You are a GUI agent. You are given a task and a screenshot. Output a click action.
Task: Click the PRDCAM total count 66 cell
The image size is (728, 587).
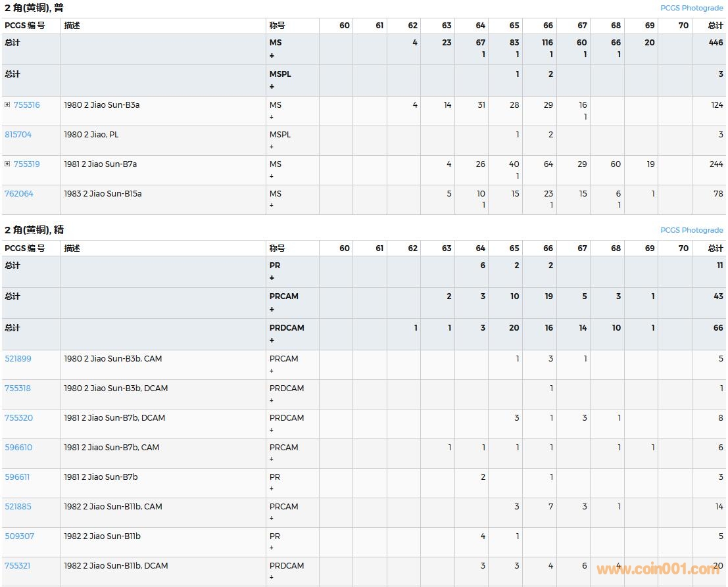(x=717, y=328)
